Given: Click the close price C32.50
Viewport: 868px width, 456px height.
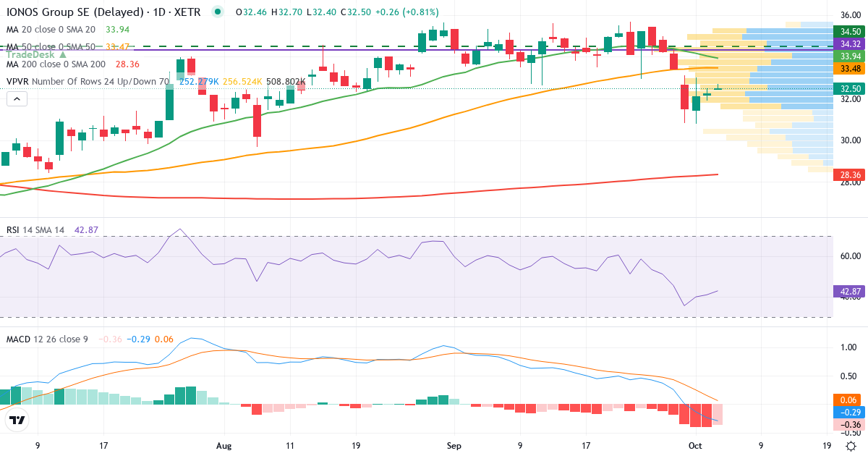Looking at the screenshot, I should tap(357, 12).
